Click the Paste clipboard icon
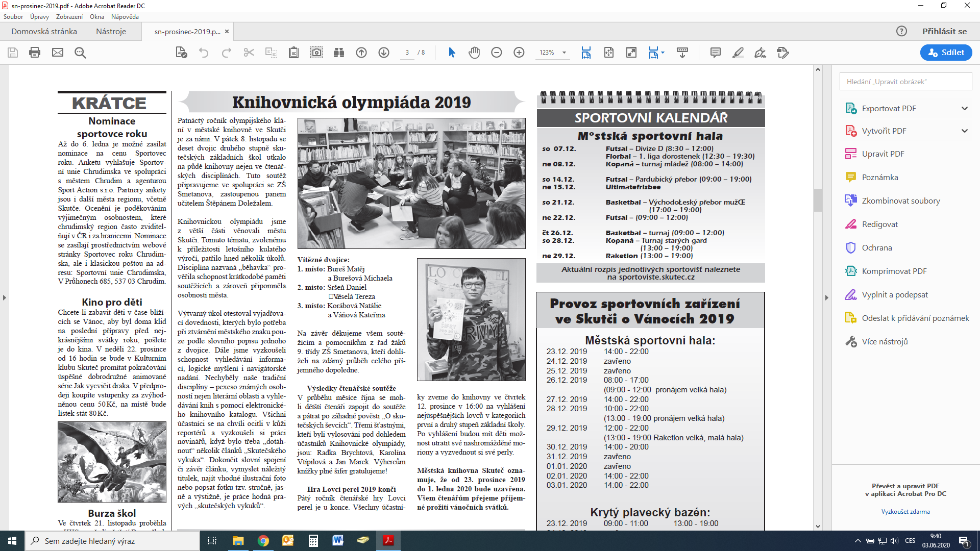This screenshot has height=551, width=980. pos(293,53)
